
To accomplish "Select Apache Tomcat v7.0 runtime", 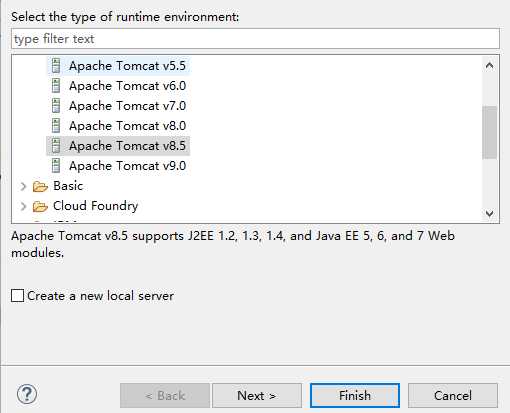I will [127, 106].
